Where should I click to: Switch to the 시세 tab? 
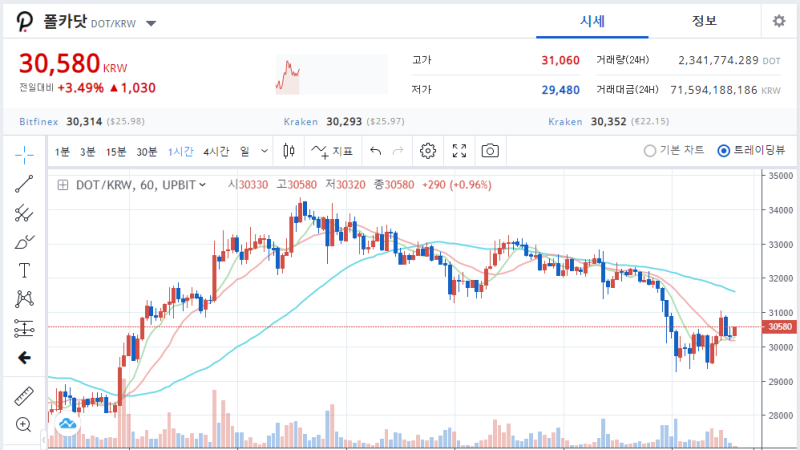tap(592, 21)
